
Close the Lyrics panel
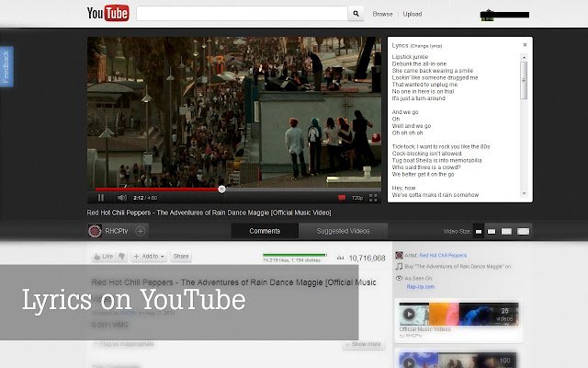(525, 45)
